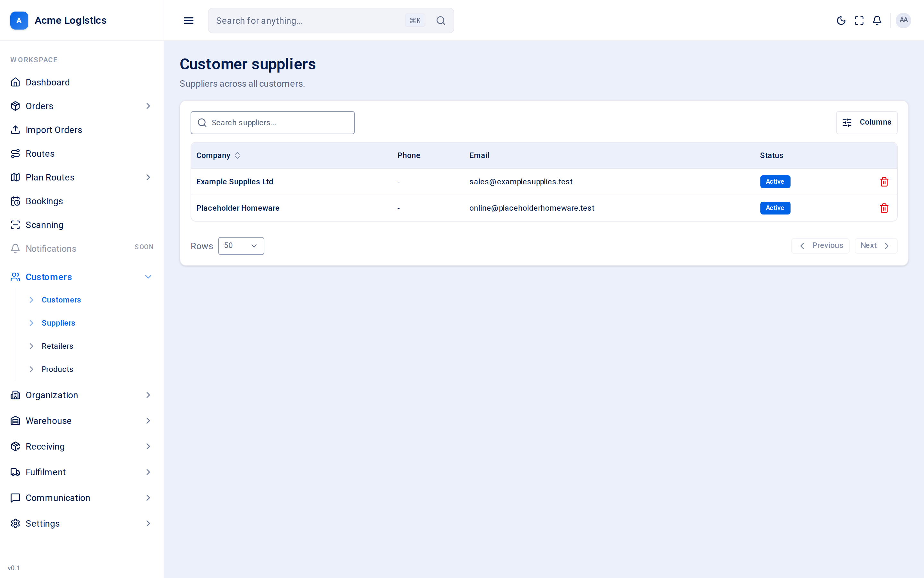Toggle the sidebar hamburger menu

[189, 21]
